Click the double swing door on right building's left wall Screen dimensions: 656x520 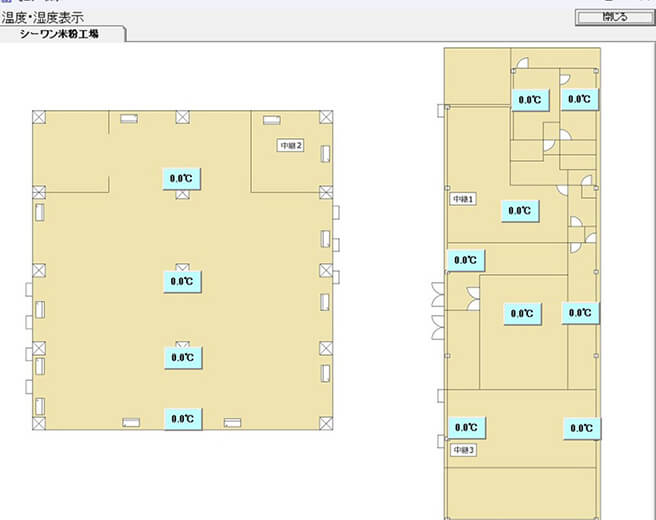(437, 311)
